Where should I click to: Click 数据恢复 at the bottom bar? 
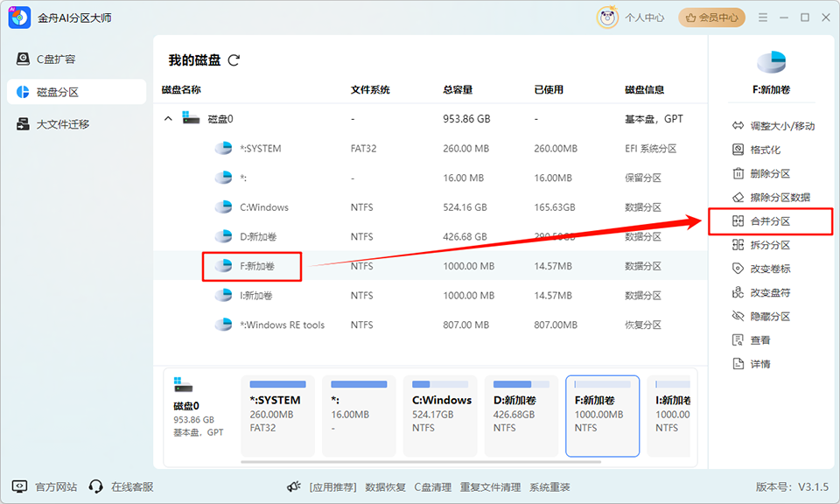385,486
